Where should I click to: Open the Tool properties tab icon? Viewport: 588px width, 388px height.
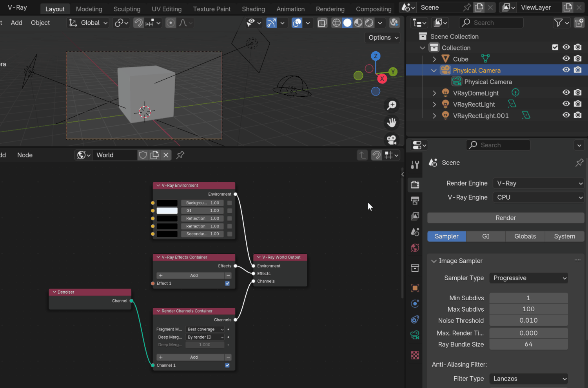click(415, 165)
